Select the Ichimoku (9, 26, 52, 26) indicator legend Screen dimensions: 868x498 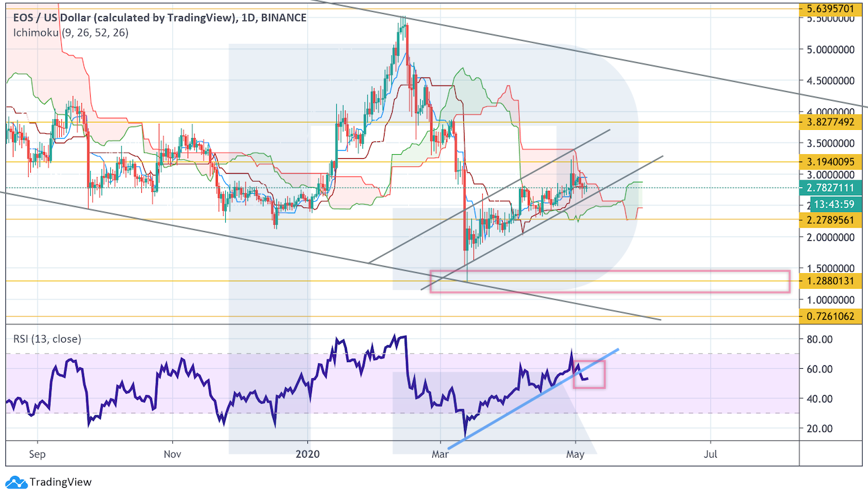[x=71, y=32]
